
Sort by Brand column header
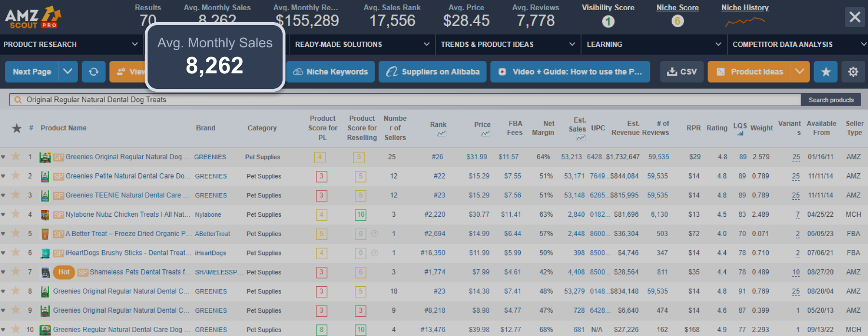[x=205, y=128]
